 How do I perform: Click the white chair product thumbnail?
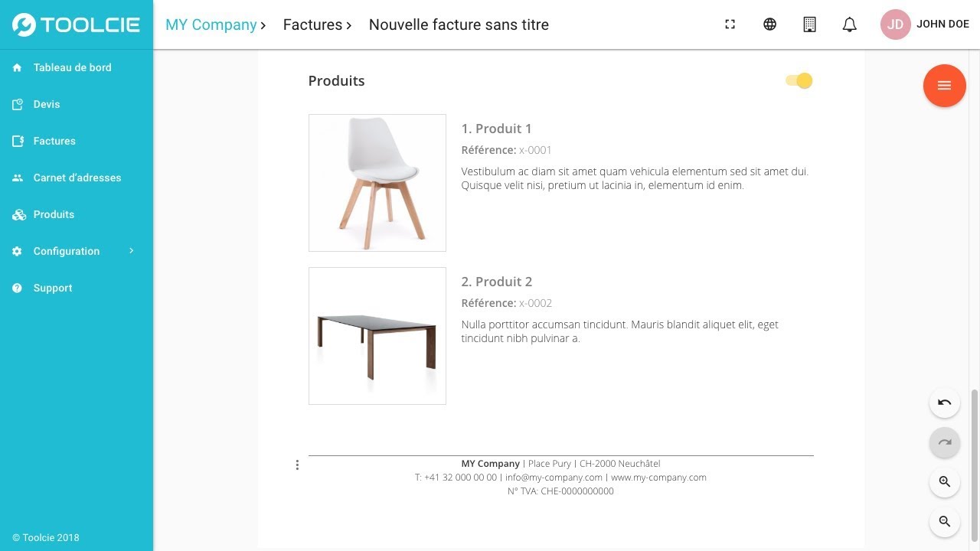pyautogui.click(x=377, y=183)
